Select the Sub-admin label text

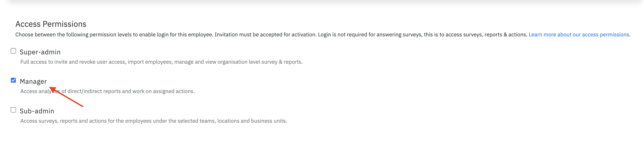click(x=37, y=111)
